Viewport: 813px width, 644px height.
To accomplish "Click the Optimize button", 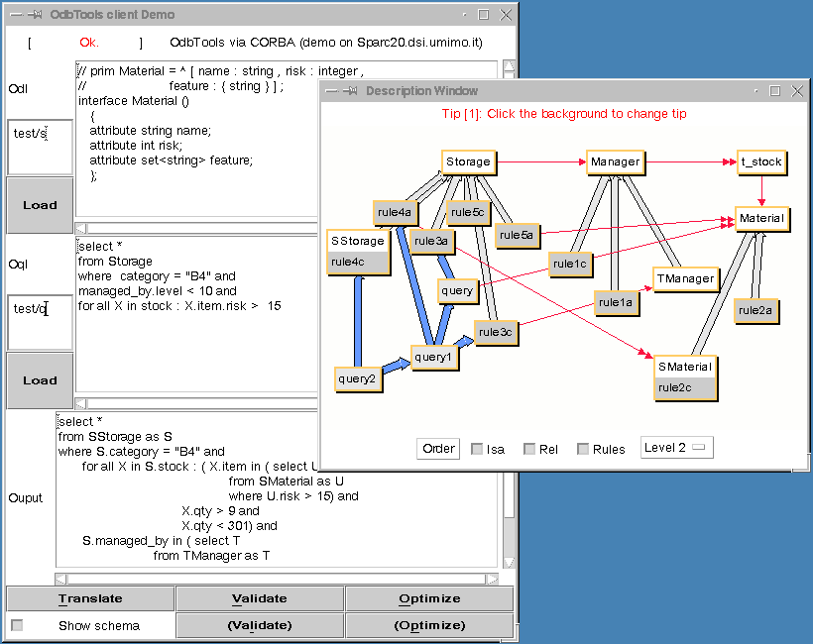I will 429,598.
